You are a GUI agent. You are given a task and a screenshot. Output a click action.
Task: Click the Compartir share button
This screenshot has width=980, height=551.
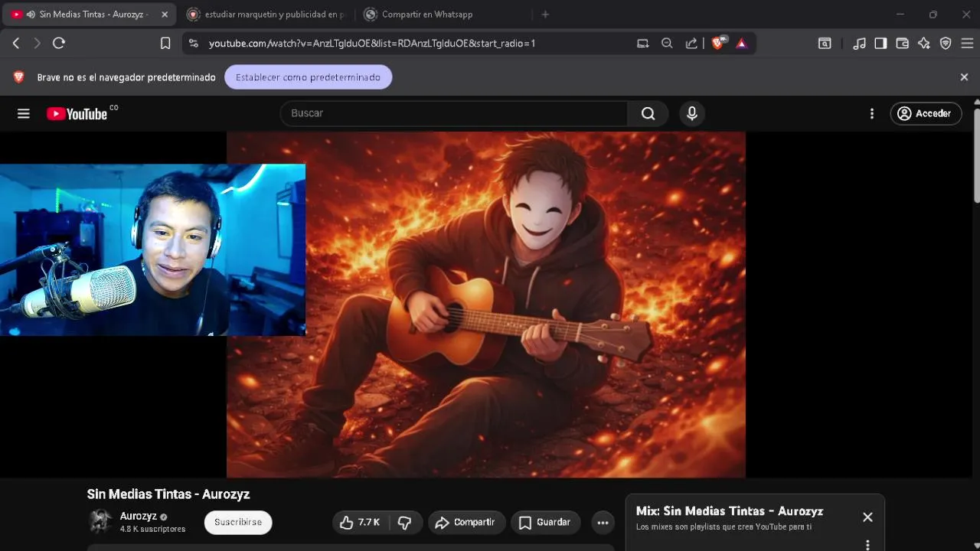pos(466,523)
